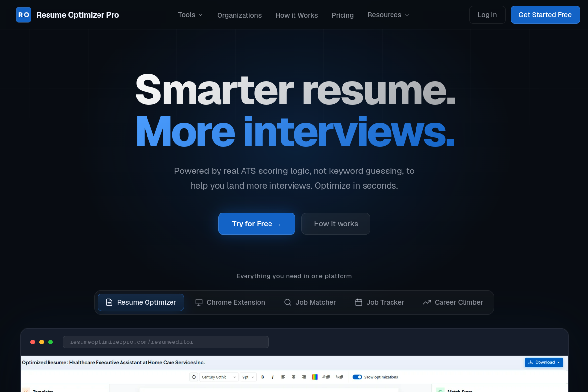Open the Tools dropdown menu
Image resolution: width=588 pixels, height=392 pixels.
(x=190, y=15)
